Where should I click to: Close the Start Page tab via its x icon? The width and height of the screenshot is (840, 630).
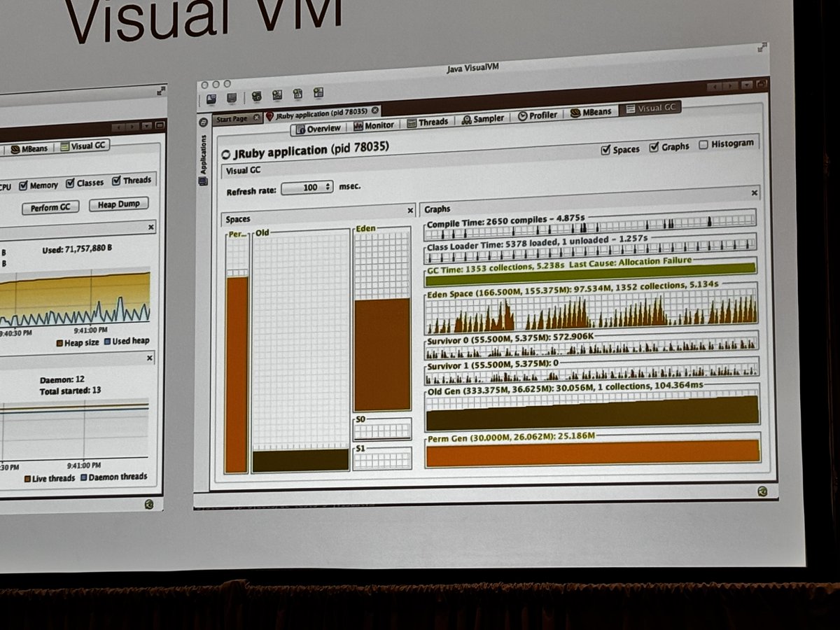(256, 118)
